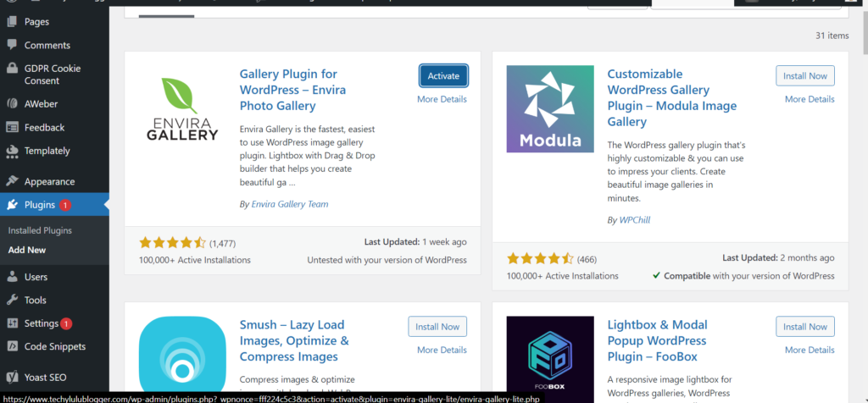The height and width of the screenshot is (403, 868).
Task: Install the FooBox plugin
Action: point(805,326)
